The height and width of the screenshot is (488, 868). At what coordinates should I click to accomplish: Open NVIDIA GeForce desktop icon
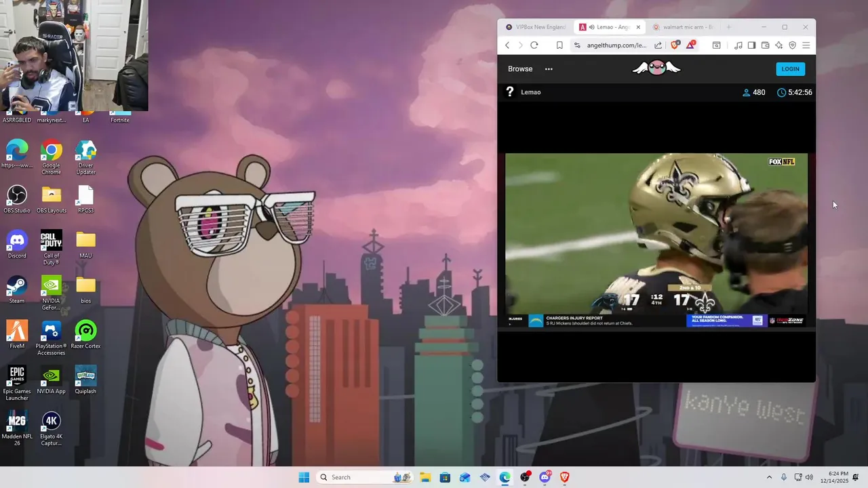coord(52,293)
